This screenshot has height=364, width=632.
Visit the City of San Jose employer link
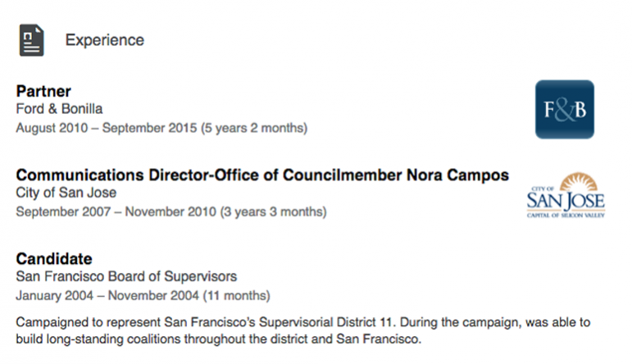66,193
